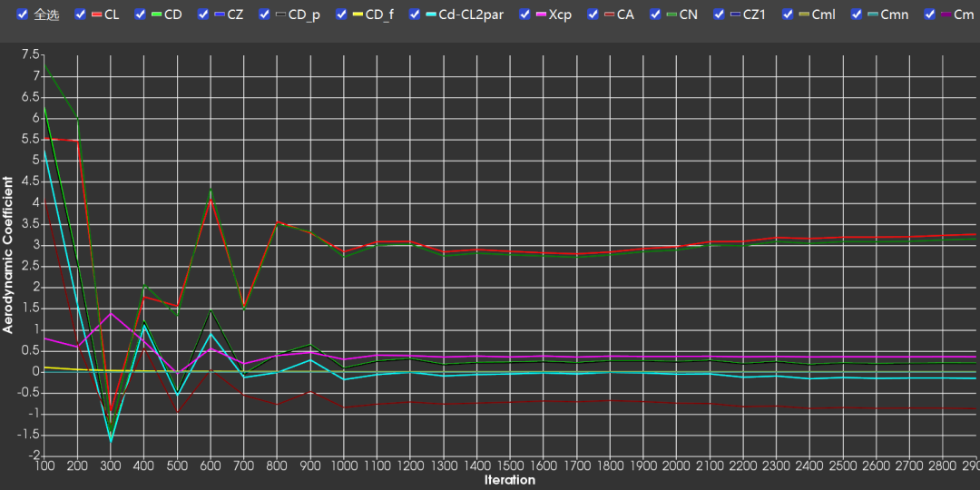Toggle the CA series checkbox
Screen dimensions: 980x490
click(593, 15)
